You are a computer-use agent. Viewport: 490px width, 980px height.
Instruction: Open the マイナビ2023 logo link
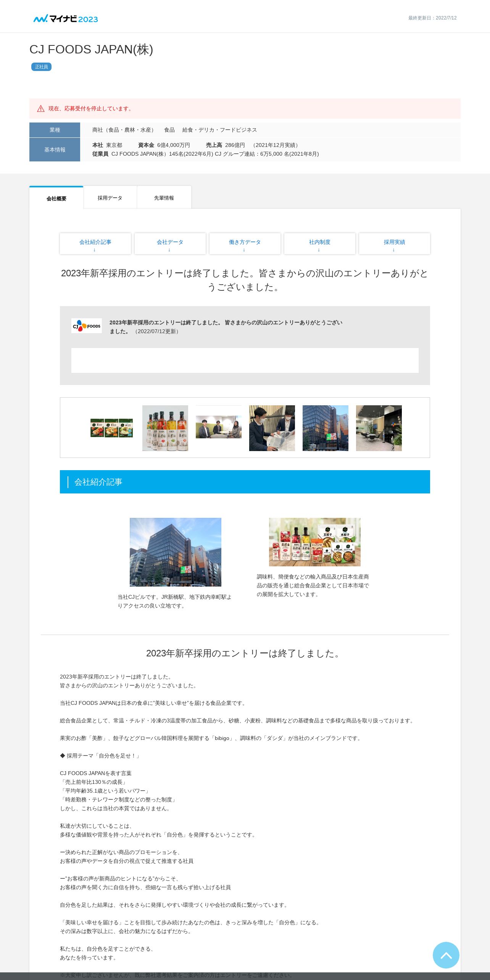click(66, 18)
